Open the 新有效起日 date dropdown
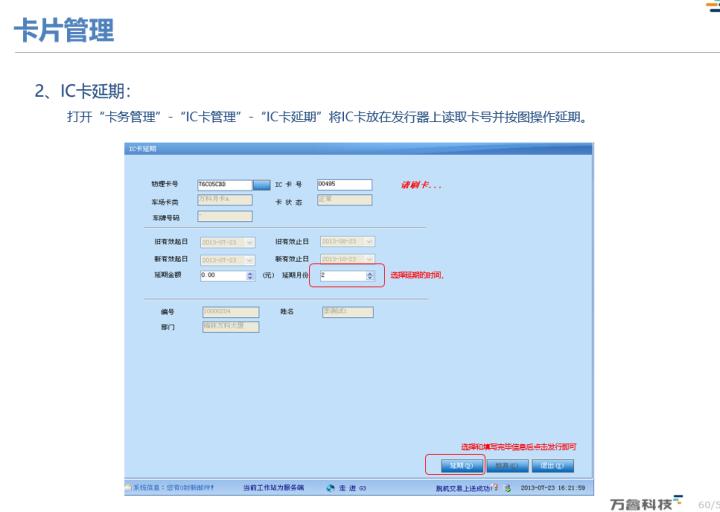This screenshot has height=512, width=720. tap(250, 260)
